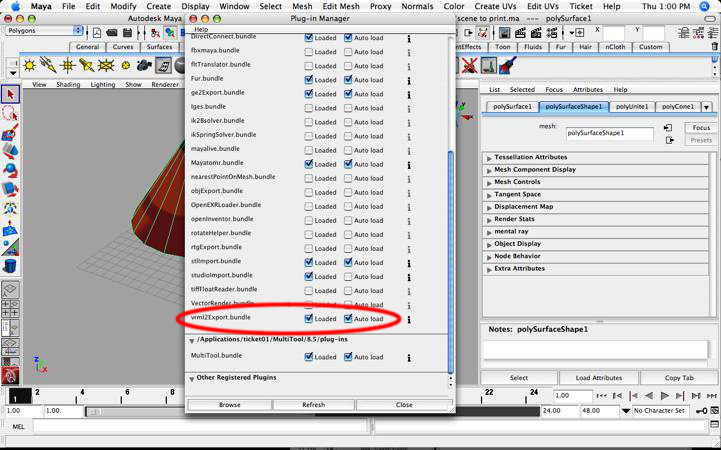Click the Refresh button in Plug-in Manager
Screen dimensions: 721x450
[313, 405]
